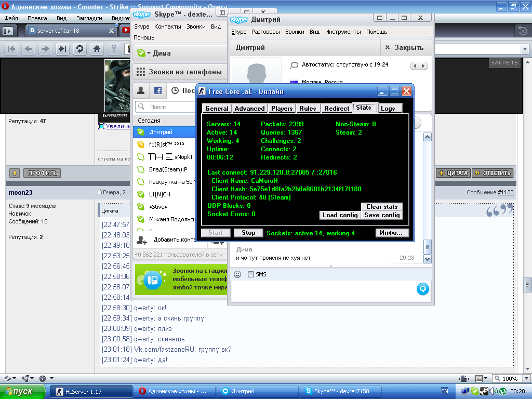Click next arrow beside Автостатус in Дмитрий profile
The image size is (532, 399).
pyautogui.click(x=423, y=66)
